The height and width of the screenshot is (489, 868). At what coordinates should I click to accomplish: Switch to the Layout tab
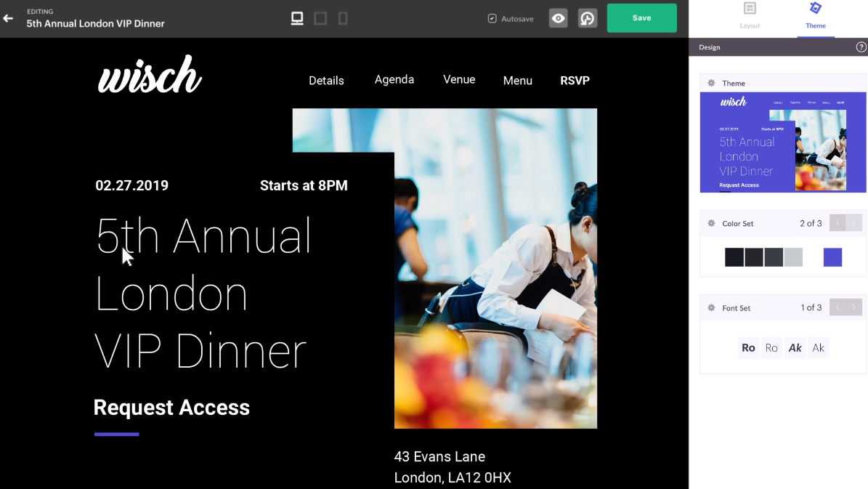tap(750, 15)
